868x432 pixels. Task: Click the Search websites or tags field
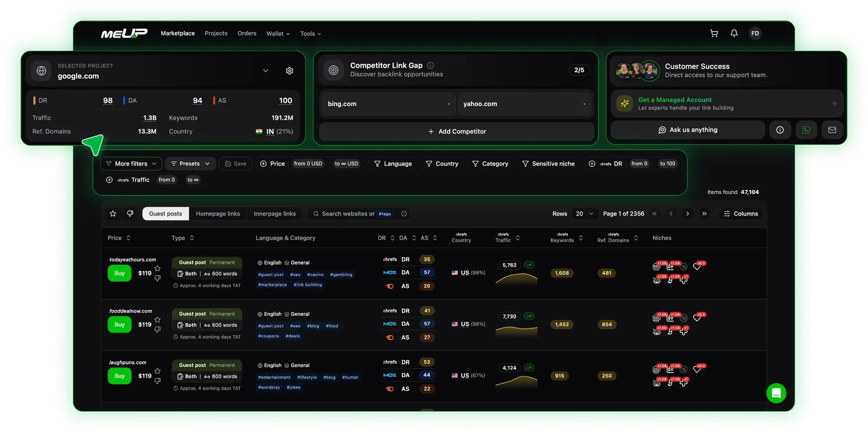(x=358, y=214)
